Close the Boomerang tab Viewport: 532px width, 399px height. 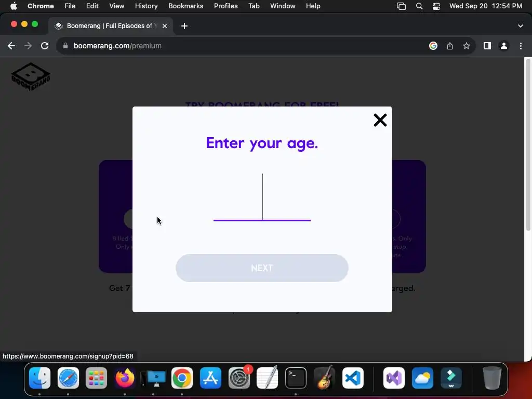[x=165, y=26]
